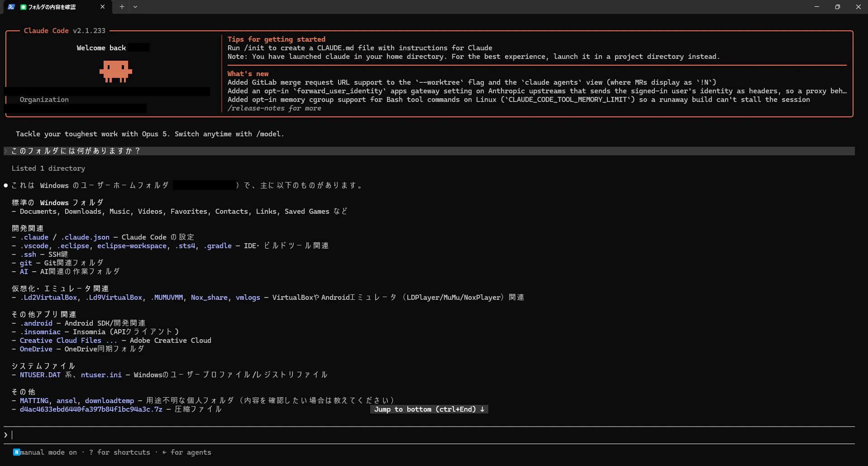
Task: Click the .ssh folder name
Action: tap(28, 255)
